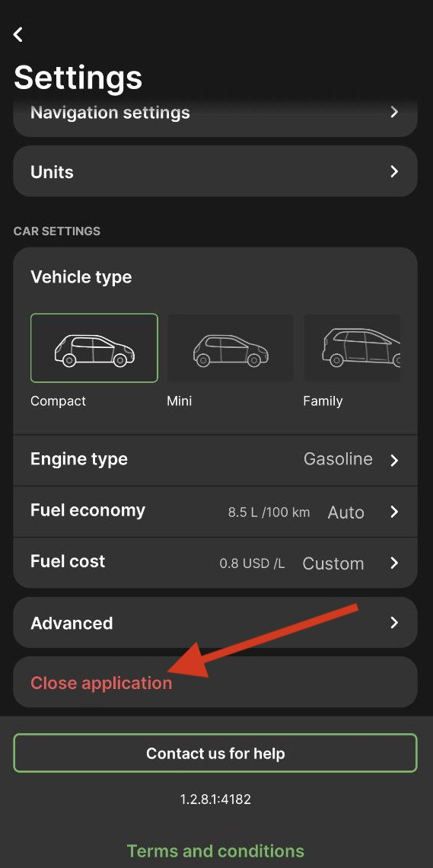Image resolution: width=433 pixels, height=868 pixels.
Task: Open Fuel cost chevron arrow
Action: pyautogui.click(x=394, y=563)
